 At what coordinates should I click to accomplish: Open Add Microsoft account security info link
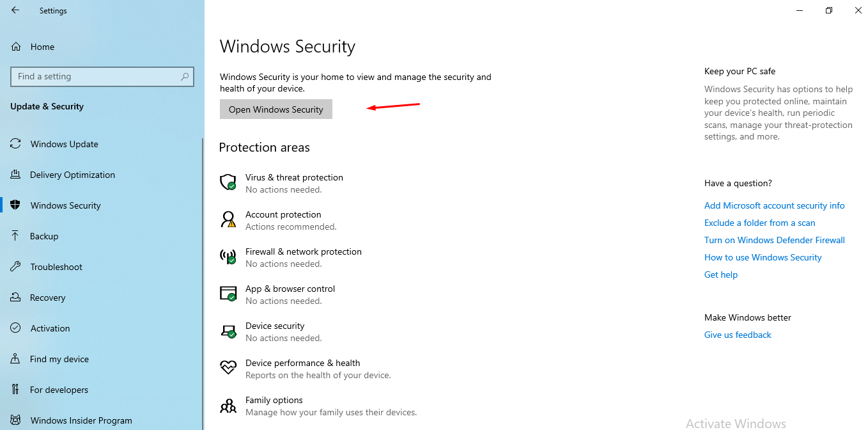[x=774, y=205]
